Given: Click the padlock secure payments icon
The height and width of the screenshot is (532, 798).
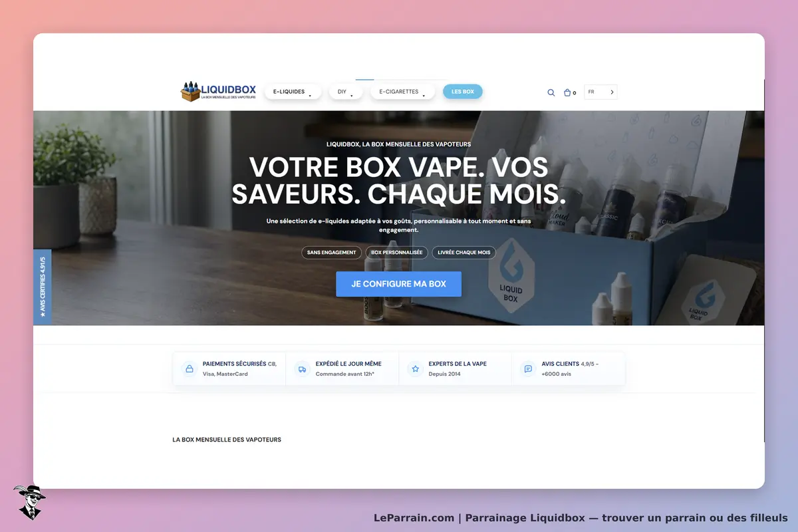Looking at the screenshot, I should click(190, 368).
